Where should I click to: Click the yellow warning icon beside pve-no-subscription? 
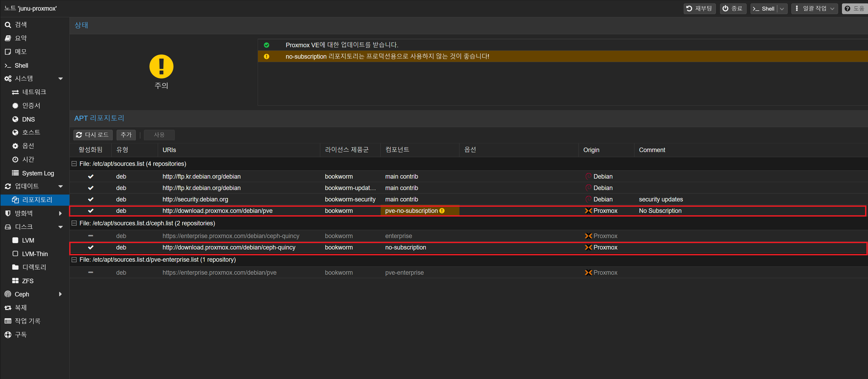click(x=442, y=211)
